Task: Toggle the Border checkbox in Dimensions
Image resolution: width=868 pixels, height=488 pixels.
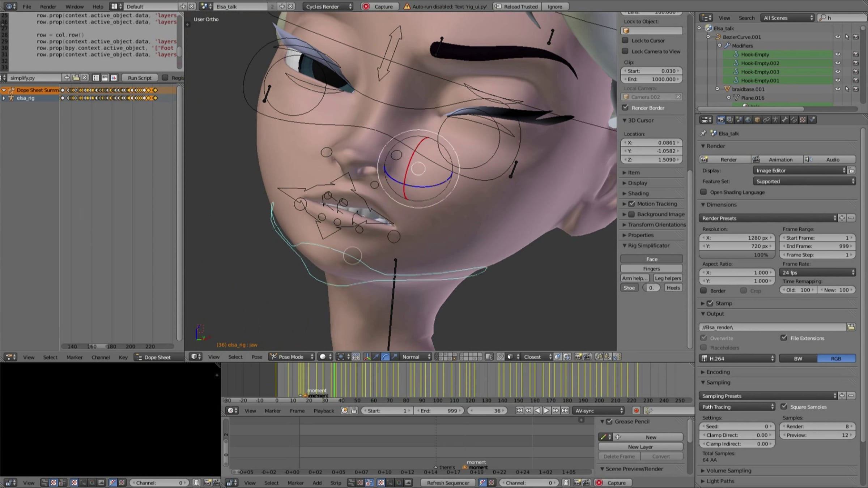Action: tap(703, 291)
